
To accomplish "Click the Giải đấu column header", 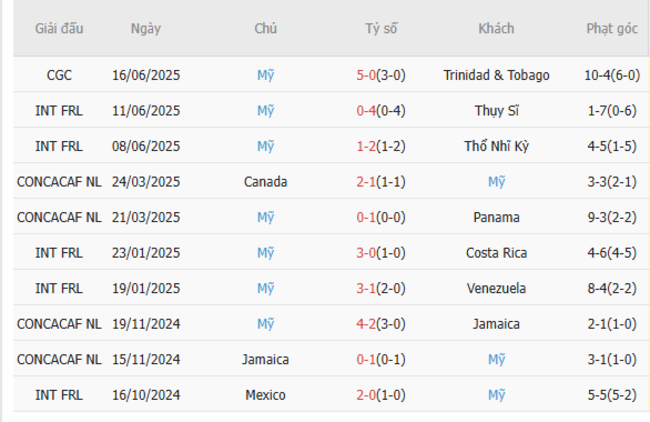I will pyautogui.click(x=59, y=29).
